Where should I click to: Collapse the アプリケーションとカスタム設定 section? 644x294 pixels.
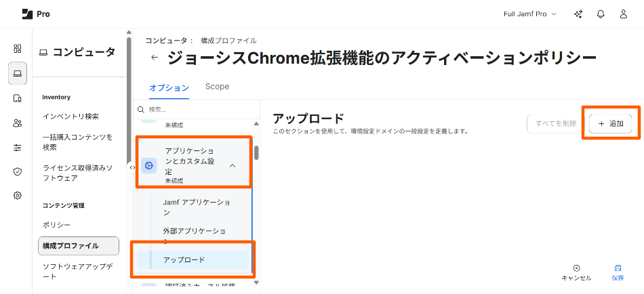click(233, 165)
